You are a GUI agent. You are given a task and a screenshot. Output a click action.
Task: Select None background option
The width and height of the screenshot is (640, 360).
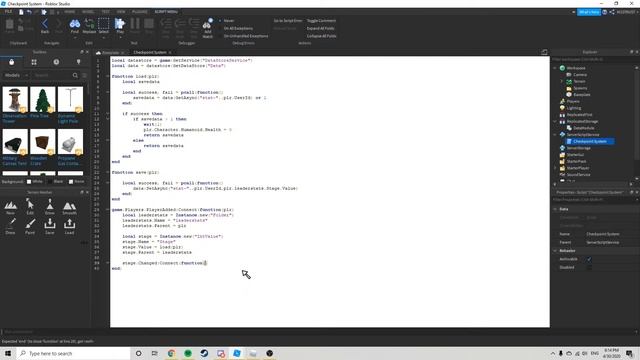(71, 182)
